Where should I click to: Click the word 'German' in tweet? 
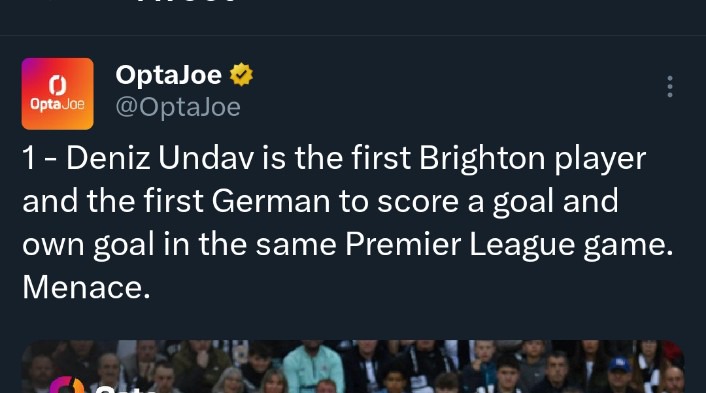[x=271, y=201]
